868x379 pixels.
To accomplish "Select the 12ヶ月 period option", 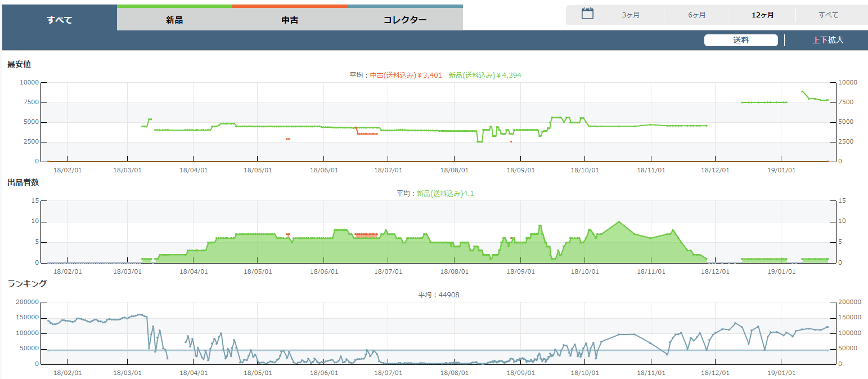I will tap(762, 15).
